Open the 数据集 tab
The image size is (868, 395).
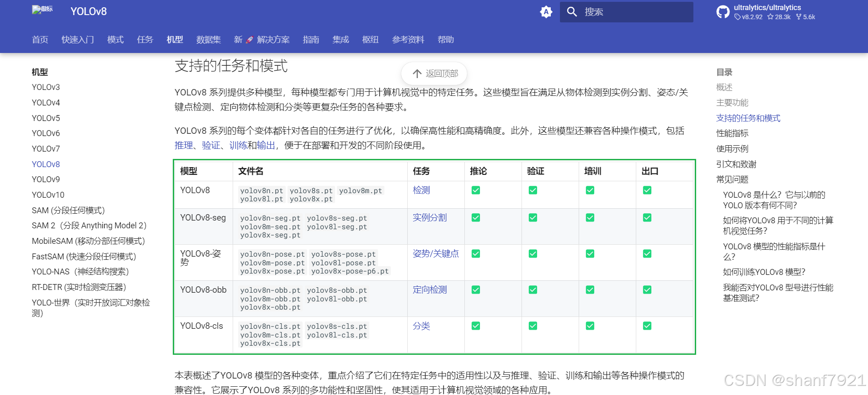tap(208, 40)
